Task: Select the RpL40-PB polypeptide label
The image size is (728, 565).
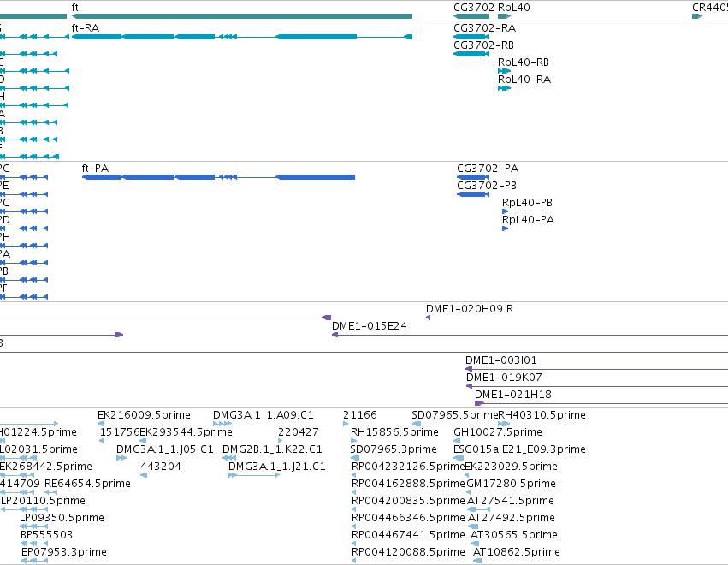Action: click(x=528, y=203)
